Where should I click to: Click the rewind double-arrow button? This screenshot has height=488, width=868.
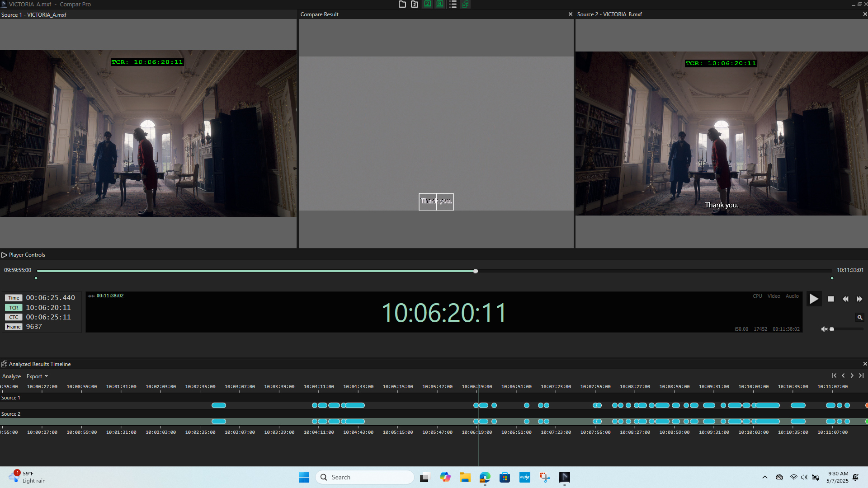845,299
